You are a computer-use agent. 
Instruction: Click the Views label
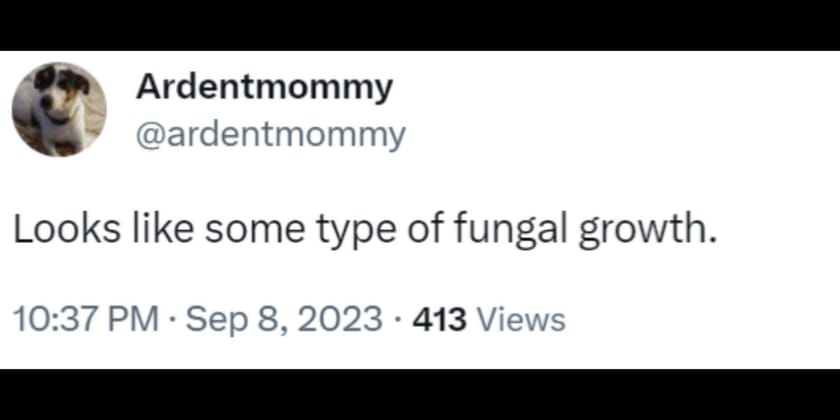522,320
